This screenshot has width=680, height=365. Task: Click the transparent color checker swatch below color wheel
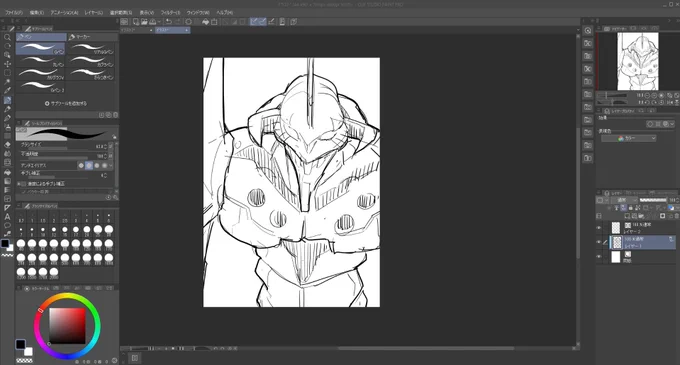tap(24, 360)
